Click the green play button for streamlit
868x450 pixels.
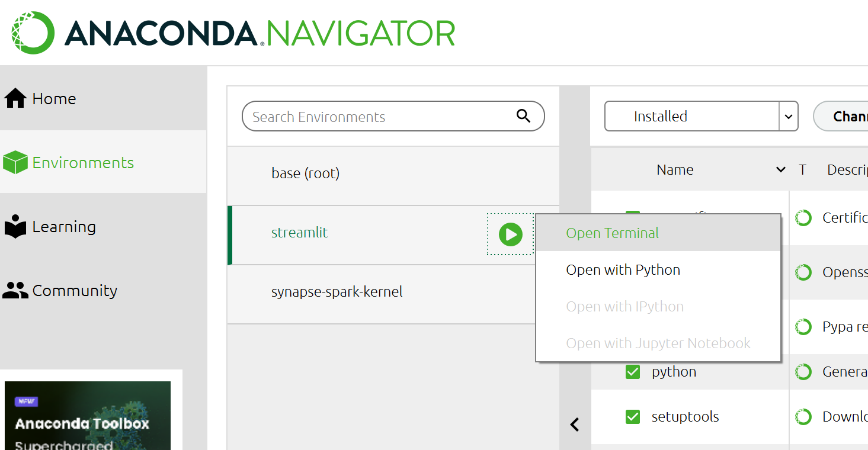[x=510, y=234]
